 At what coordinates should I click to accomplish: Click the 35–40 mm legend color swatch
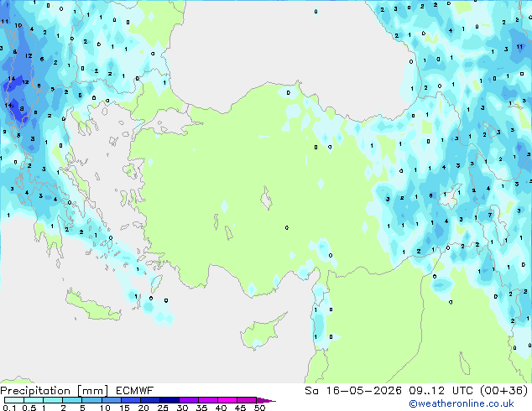coord(208,400)
